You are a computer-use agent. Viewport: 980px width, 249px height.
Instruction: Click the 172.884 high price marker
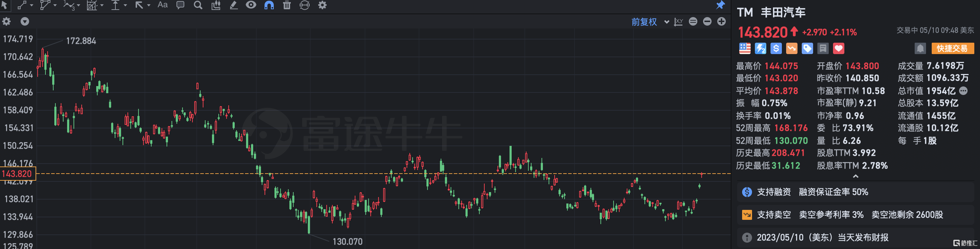(x=81, y=41)
